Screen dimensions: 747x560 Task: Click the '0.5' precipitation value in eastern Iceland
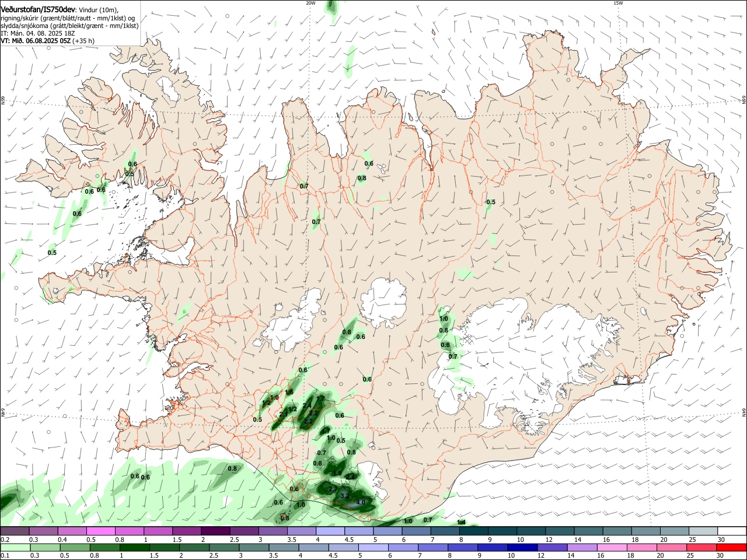(491, 202)
